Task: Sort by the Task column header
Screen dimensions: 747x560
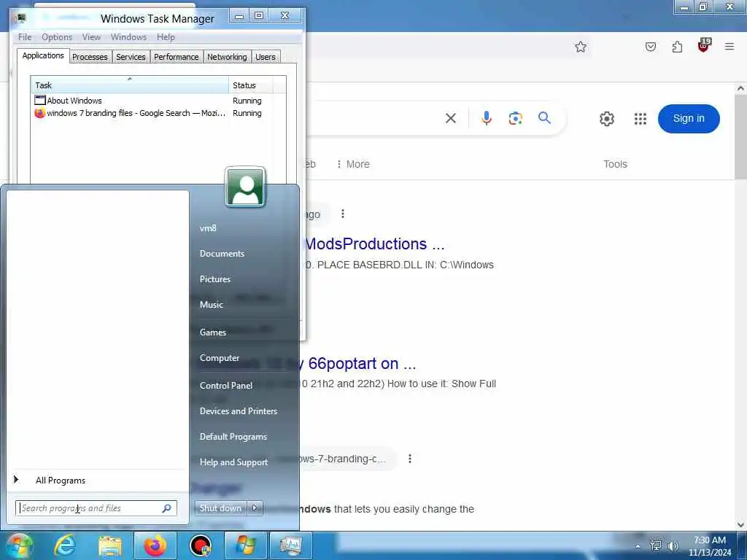Action: [130, 85]
